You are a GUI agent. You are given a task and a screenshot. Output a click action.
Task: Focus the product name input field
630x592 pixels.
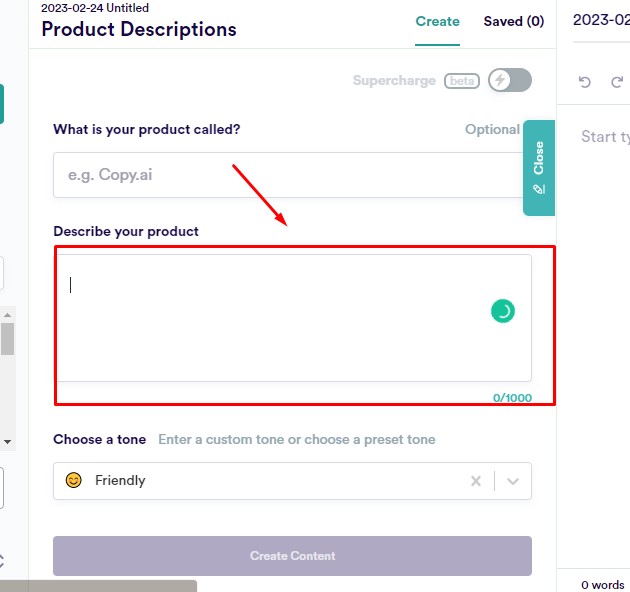click(288, 175)
